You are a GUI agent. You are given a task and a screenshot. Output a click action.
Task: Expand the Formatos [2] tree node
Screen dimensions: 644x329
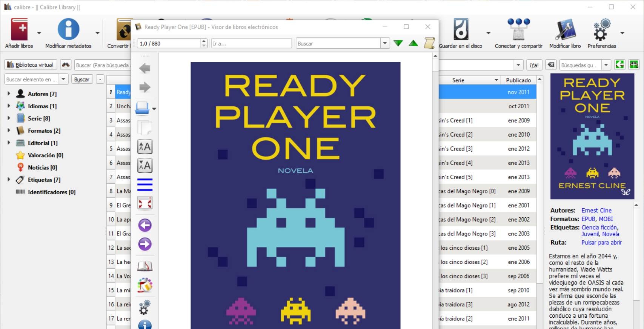tap(9, 131)
